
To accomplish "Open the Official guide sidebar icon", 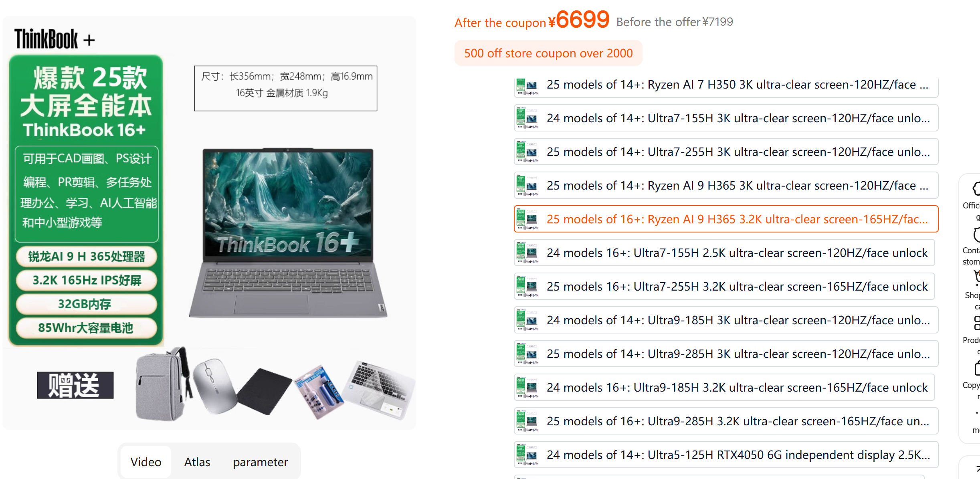I will tap(976, 188).
